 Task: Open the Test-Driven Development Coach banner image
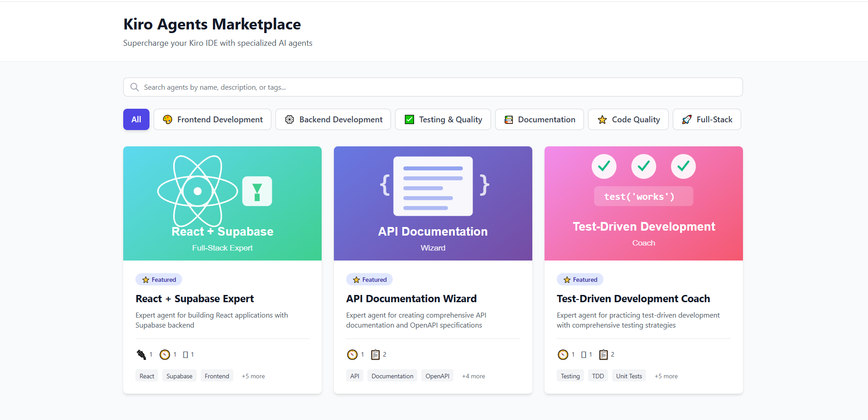644,203
